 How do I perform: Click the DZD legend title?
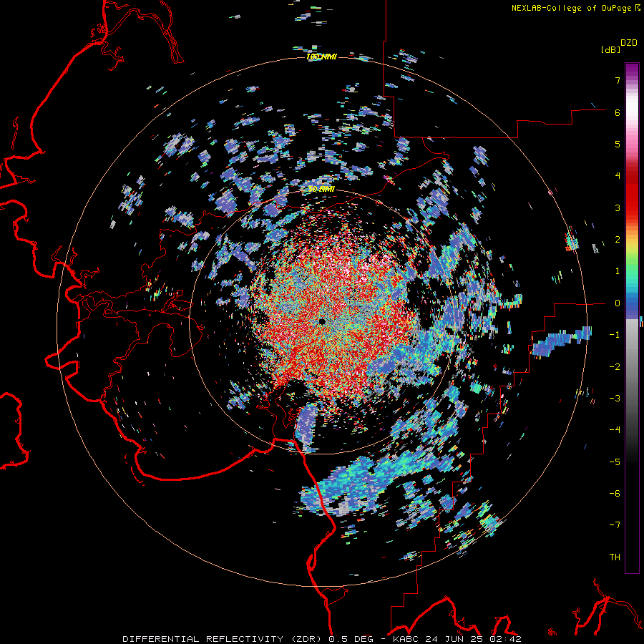coord(629,43)
